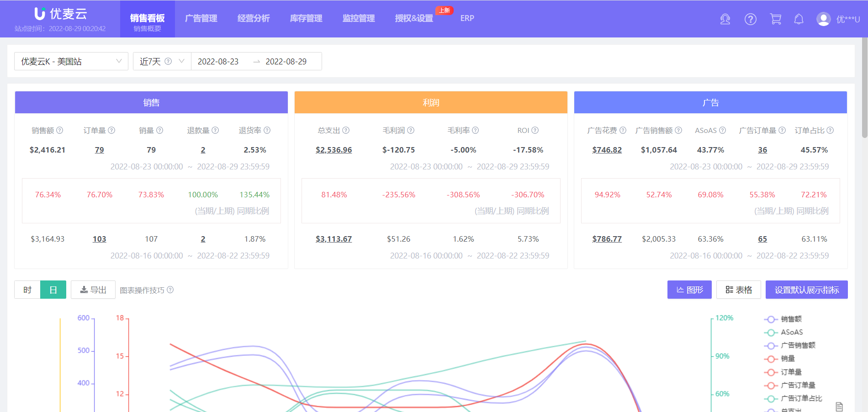Click current-period order count 79 link

[100, 150]
